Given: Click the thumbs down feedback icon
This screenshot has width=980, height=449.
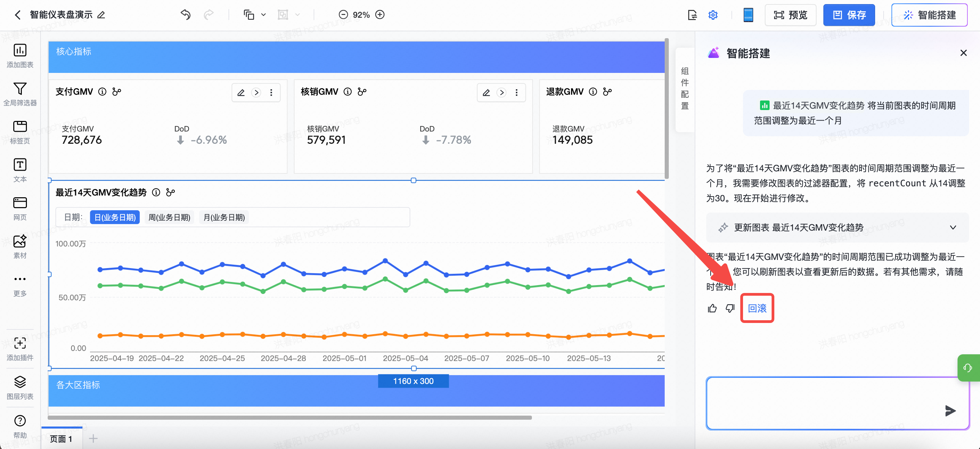Looking at the screenshot, I should click(x=730, y=308).
